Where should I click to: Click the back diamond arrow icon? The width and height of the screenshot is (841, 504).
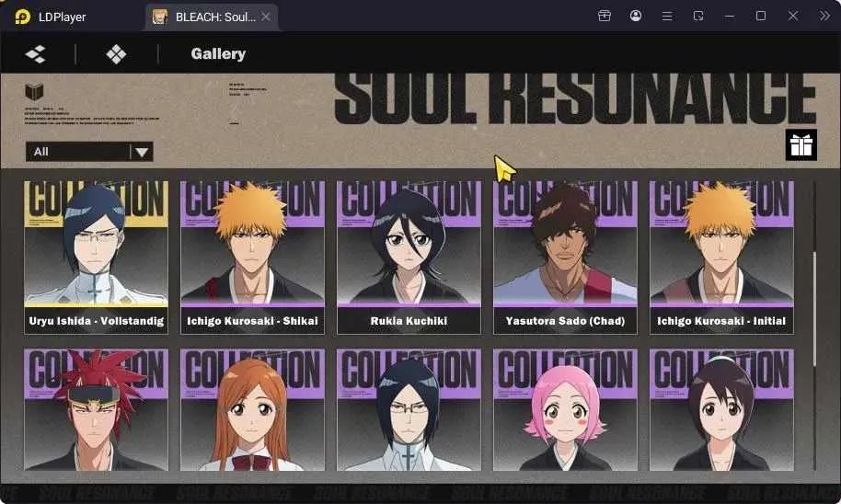(36, 53)
